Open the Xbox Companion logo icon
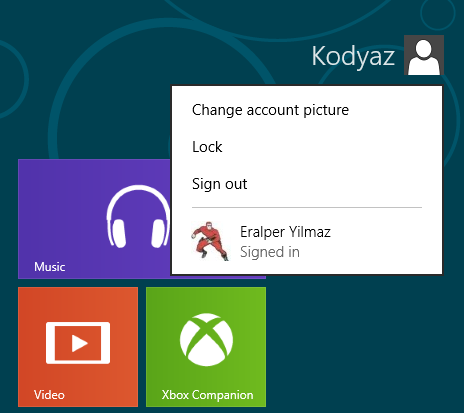 click(x=206, y=340)
